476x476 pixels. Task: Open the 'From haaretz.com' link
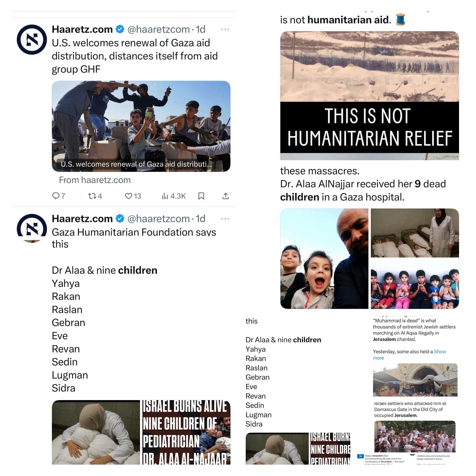(x=95, y=180)
